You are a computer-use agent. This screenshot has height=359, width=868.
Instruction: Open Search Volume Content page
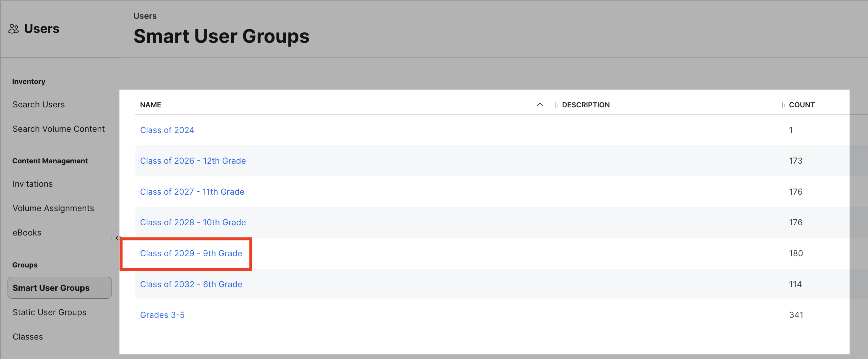pyautogui.click(x=59, y=129)
